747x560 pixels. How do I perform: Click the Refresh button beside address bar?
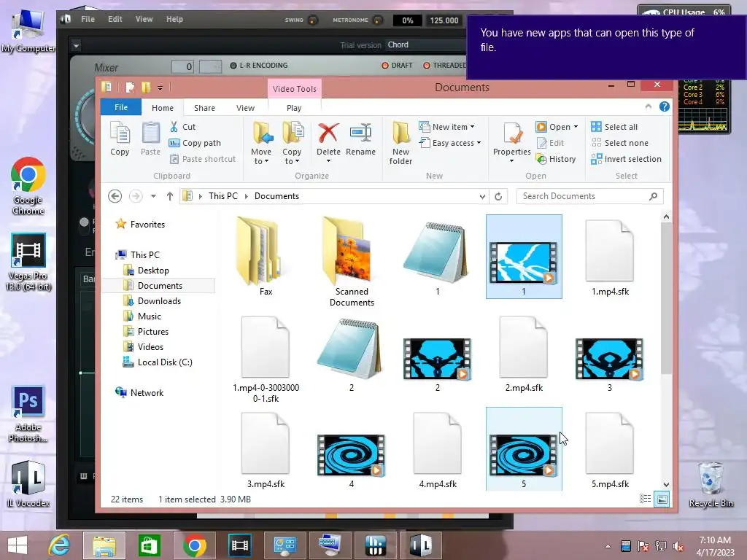(x=498, y=196)
